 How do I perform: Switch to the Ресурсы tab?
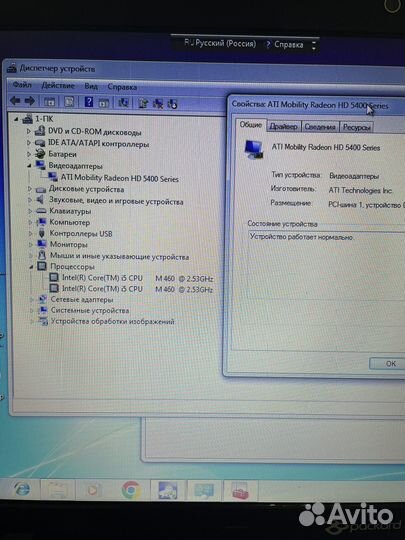pyautogui.click(x=356, y=127)
